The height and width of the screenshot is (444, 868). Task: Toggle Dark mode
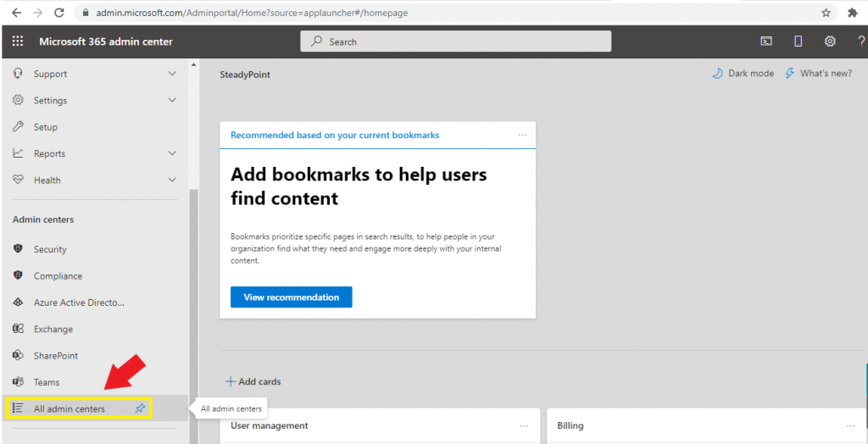pos(743,74)
